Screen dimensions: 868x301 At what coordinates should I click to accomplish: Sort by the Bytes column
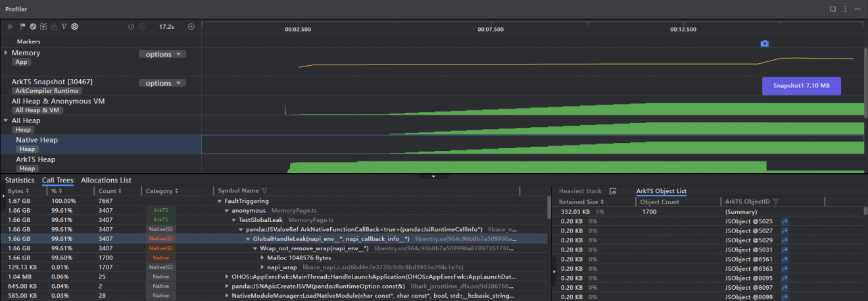[18, 190]
